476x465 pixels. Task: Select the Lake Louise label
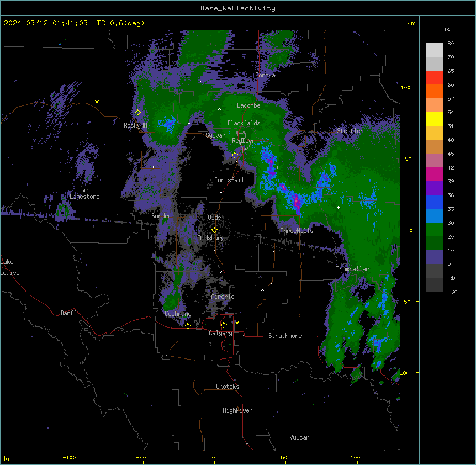click(10, 267)
